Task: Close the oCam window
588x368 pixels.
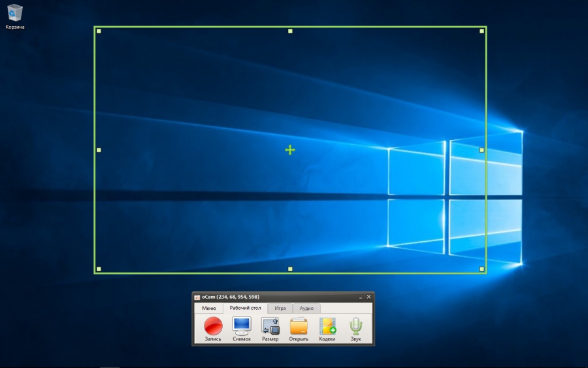Action: (368, 297)
